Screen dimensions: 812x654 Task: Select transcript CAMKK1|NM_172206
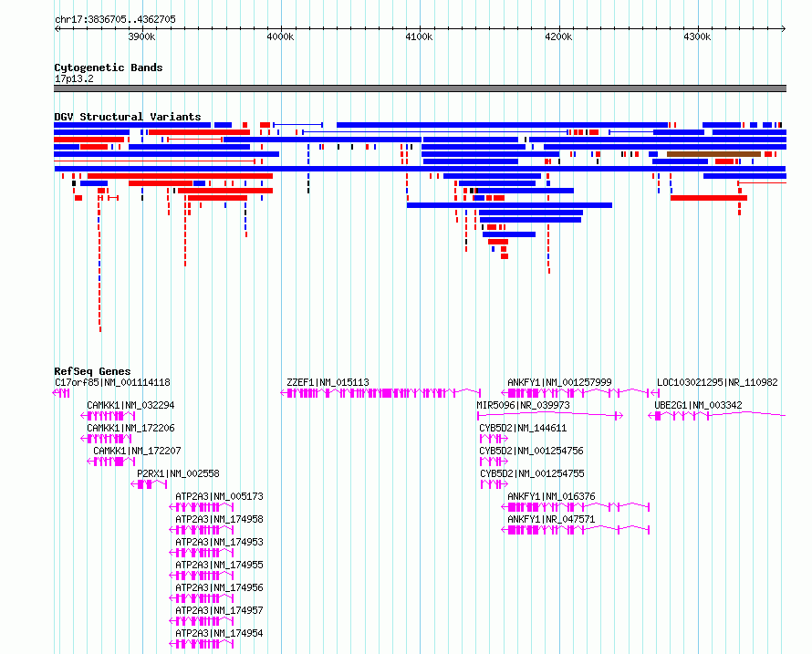pyautogui.click(x=130, y=428)
